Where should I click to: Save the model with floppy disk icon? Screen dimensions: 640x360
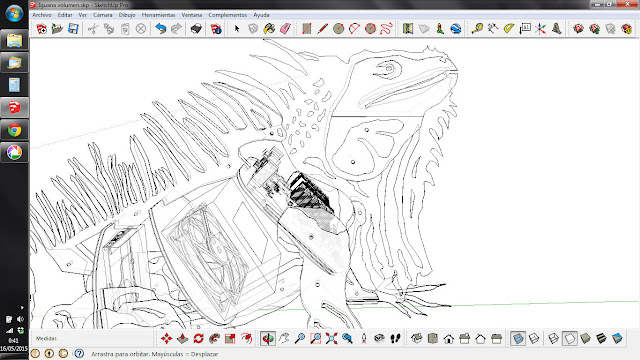coord(73,29)
